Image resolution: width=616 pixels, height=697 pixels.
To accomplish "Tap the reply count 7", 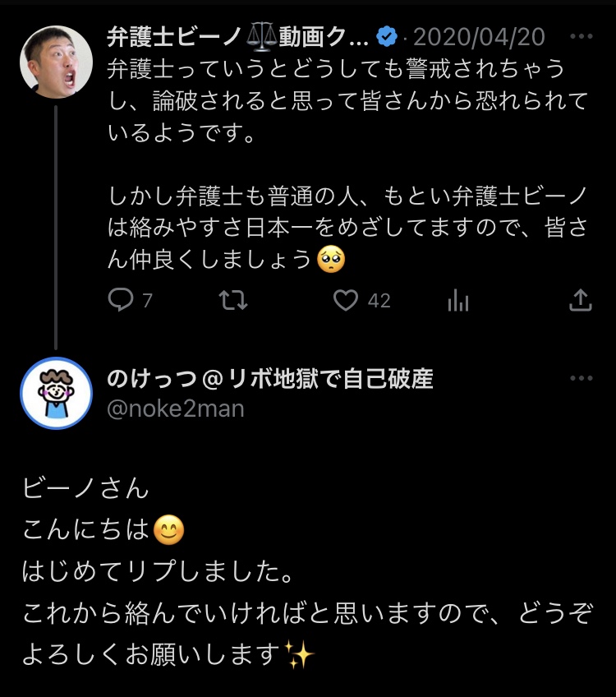I will click(x=147, y=301).
